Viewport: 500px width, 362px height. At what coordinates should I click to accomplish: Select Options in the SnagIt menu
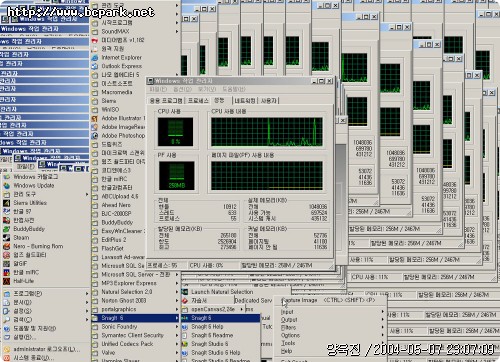point(290,335)
